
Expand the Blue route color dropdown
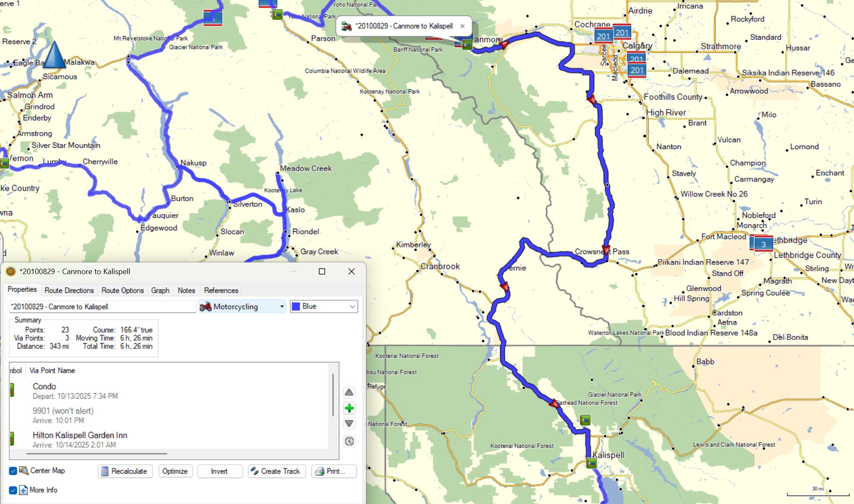click(324, 307)
